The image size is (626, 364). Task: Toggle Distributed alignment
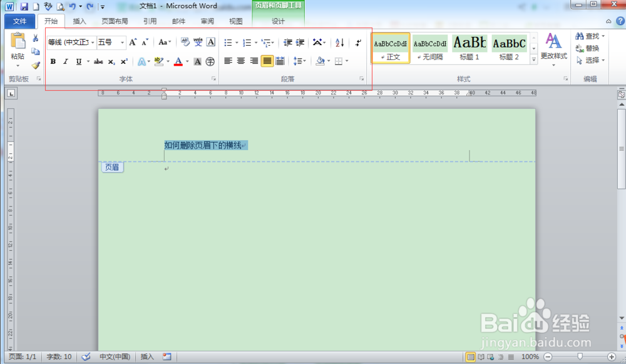(280, 61)
